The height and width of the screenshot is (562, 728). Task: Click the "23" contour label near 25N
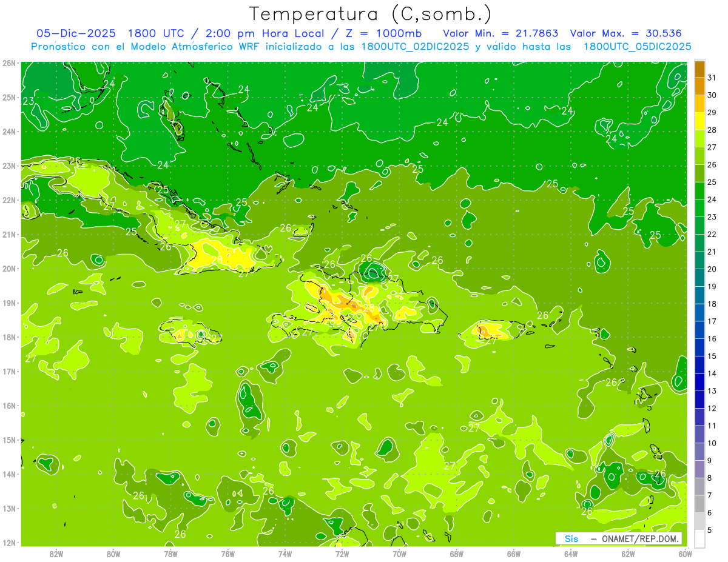pyautogui.click(x=29, y=101)
